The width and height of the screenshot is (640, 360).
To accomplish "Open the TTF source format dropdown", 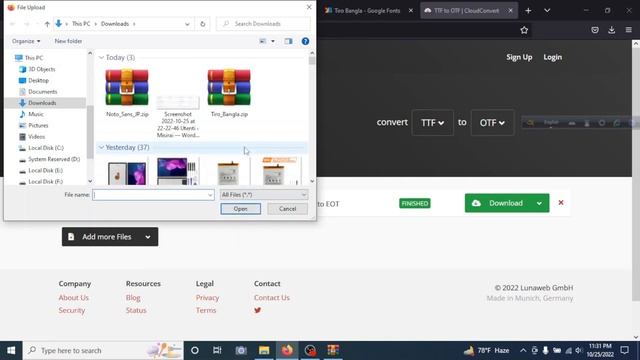I will (x=432, y=122).
